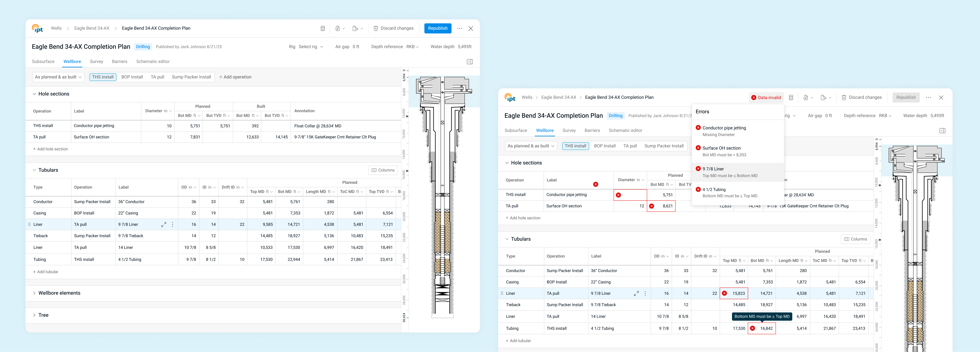Expand the Wellbore elements section
980x352 pixels.
pyautogui.click(x=34, y=293)
